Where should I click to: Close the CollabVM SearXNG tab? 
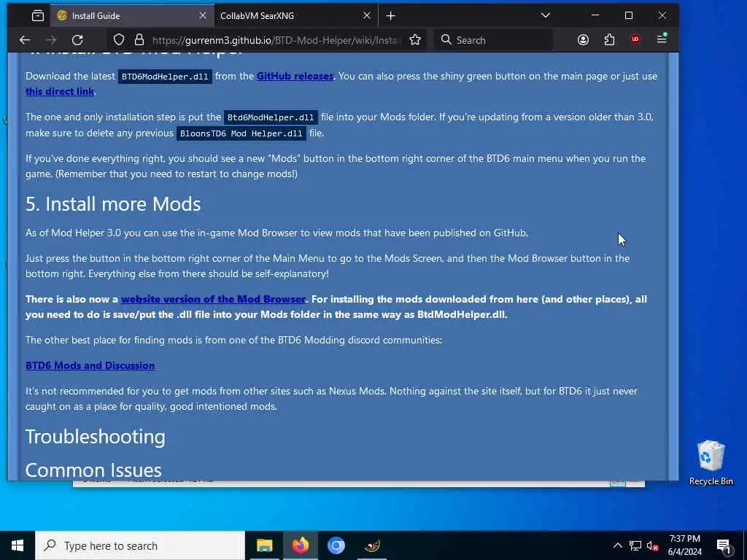pyautogui.click(x=367, y=16)
